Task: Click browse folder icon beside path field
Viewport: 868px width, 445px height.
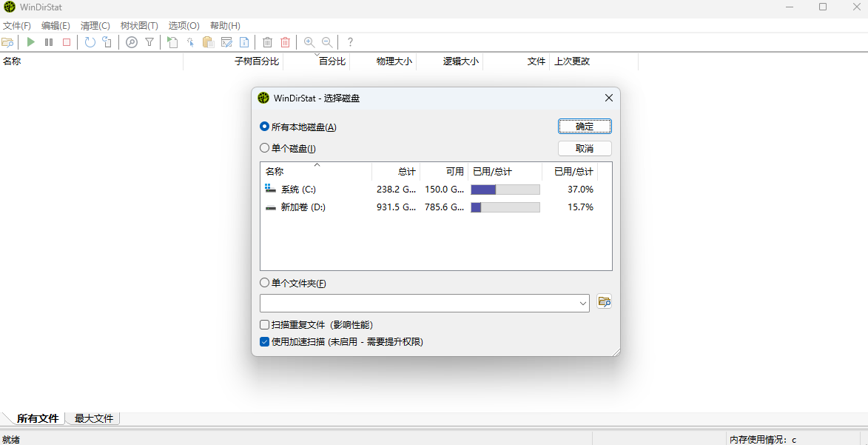Action: (x=604, y=302)
